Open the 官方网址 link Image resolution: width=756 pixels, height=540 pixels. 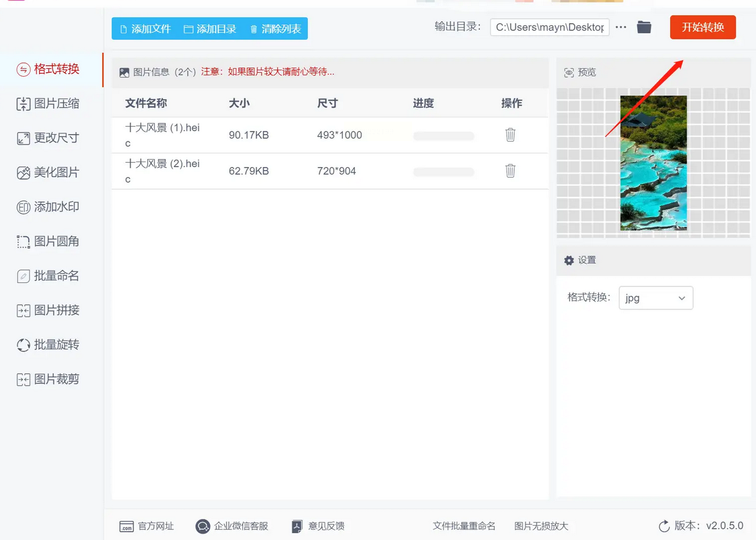click(x=146, y=526)
